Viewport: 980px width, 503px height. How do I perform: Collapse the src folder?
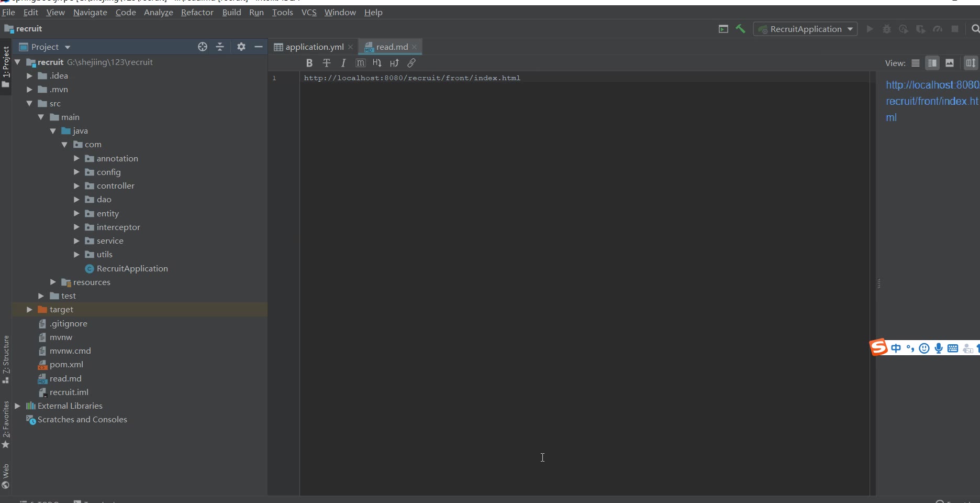29,103
